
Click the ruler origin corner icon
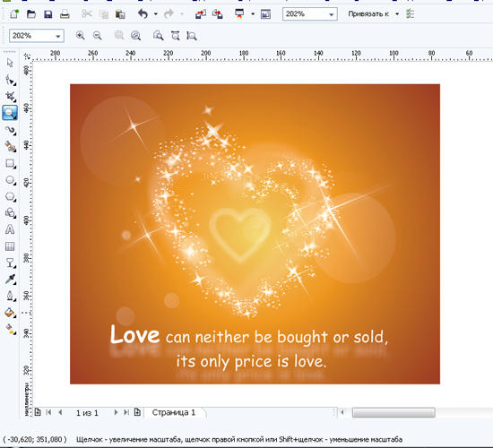click(x=28, y=56)
